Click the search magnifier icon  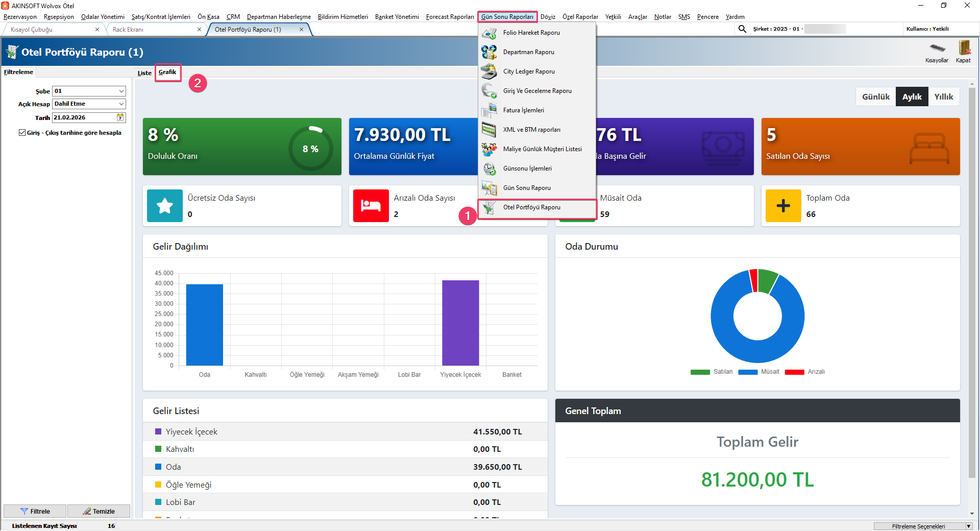coord(742,29)
